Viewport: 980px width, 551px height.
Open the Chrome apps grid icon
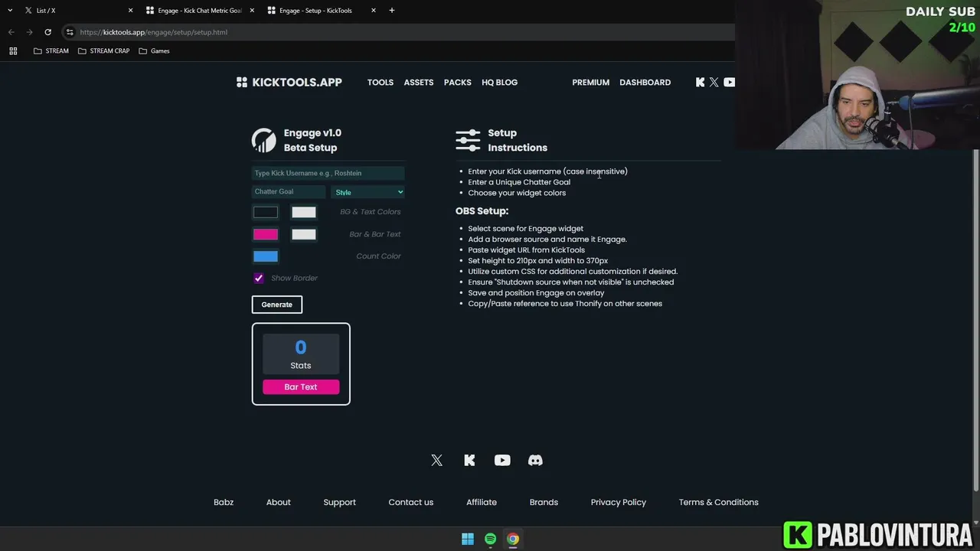point(13,51)
